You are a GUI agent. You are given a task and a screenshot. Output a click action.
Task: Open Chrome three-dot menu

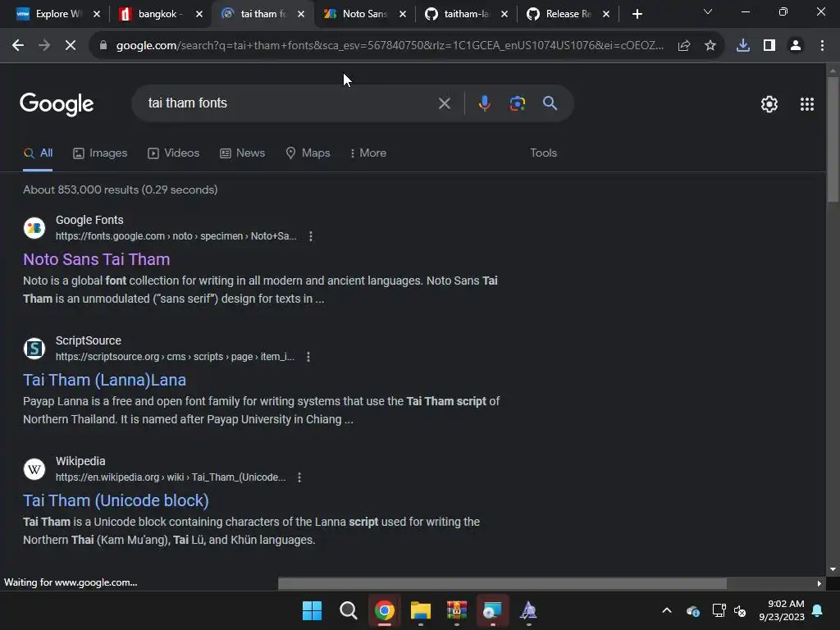(x=822, y=46)
